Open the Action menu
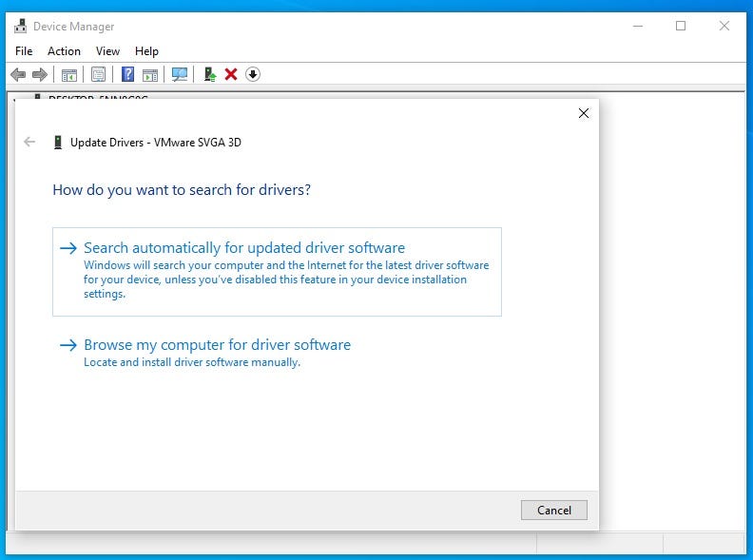Viewport: 753px width, 560px height. pos(64,51)
